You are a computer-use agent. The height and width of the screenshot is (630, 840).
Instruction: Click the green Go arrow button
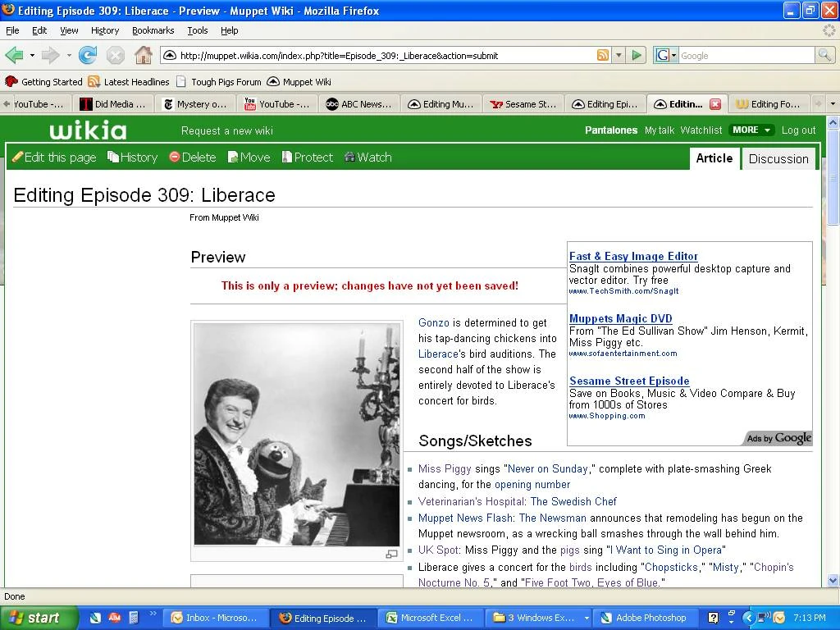click(637, 55)
